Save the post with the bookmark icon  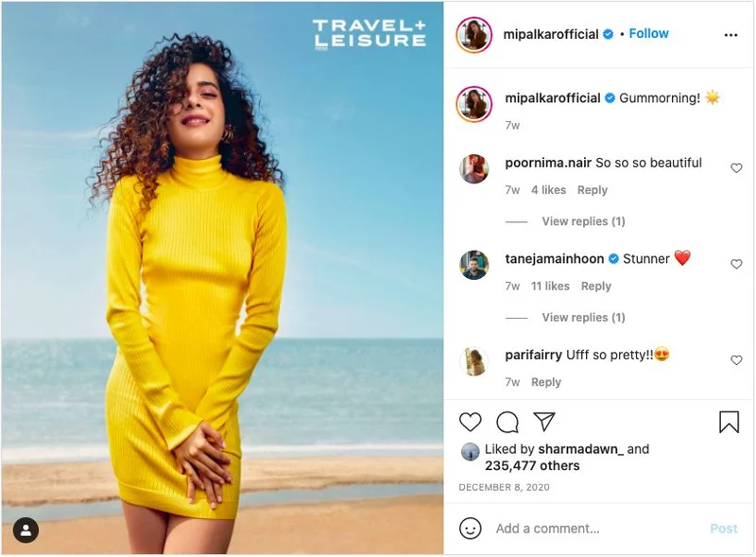[729, 422]
